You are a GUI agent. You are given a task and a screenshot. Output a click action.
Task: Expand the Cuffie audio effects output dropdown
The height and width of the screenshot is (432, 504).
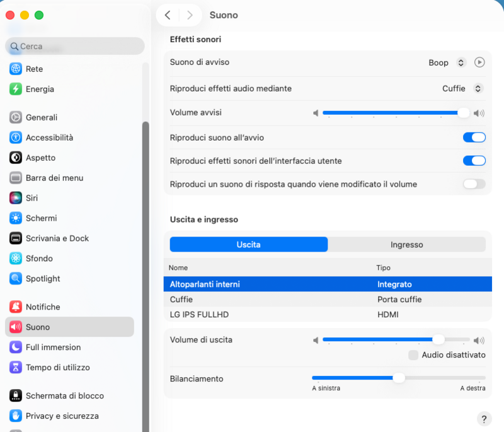pyautogui.click(x=478, y=88)
